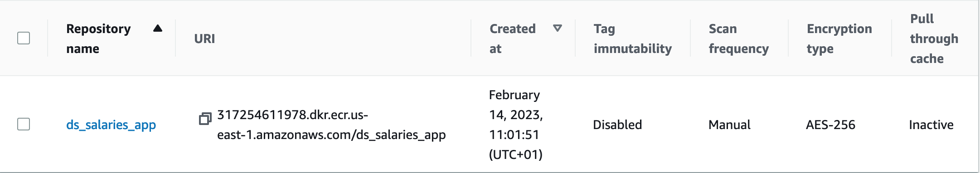
Task: Click the Scan frequency column header
Action: pyautogui.click(x=739, y=38)
